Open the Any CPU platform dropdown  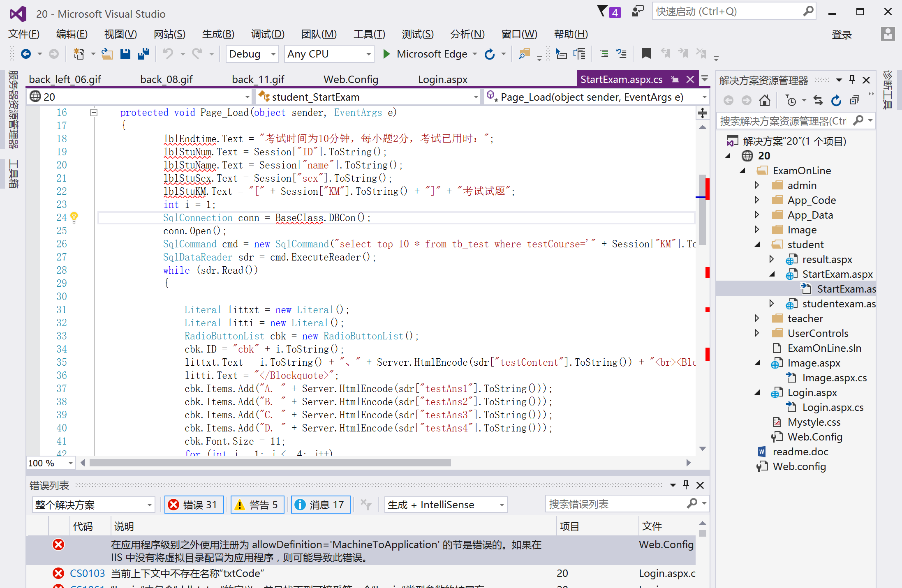point(329,54)
